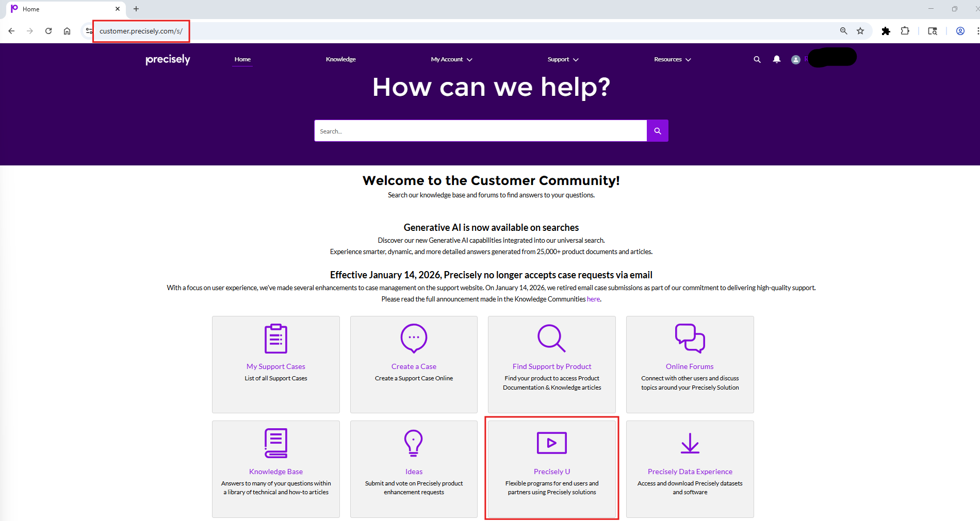This screenshot has height=521, width=980.
Task: Reload the page with browser refresh icon
Action: tap(48, 31)
